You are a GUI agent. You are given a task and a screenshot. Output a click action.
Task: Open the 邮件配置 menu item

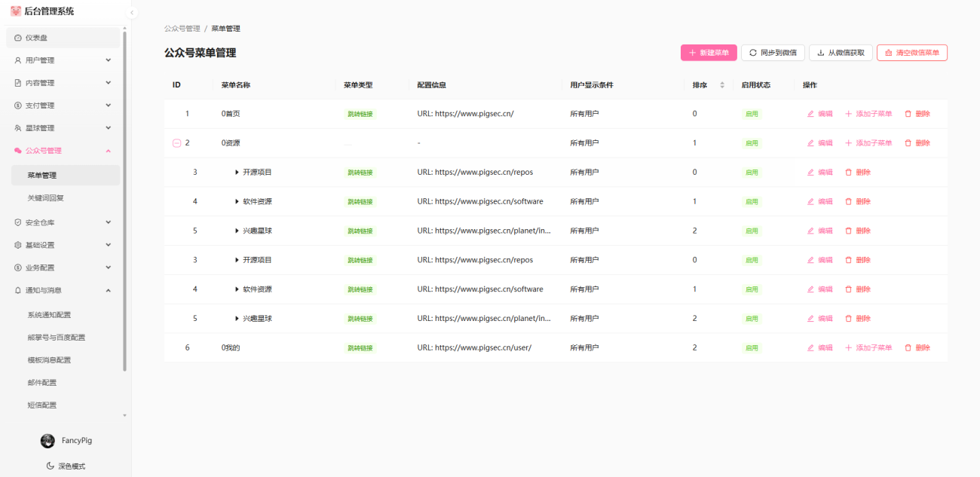click(x=42, y=383)
